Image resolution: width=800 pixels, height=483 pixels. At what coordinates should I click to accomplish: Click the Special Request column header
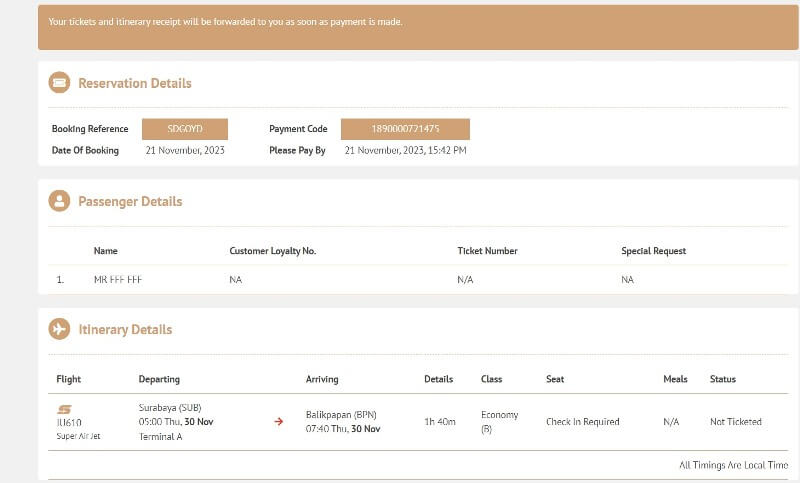click(x=654, y=251)
